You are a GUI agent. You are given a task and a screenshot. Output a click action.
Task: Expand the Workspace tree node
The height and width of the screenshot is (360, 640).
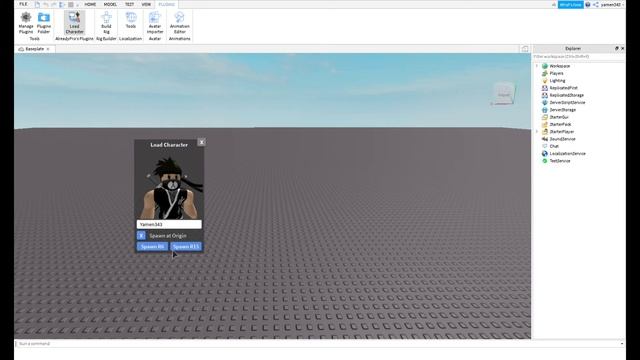[x=537, y=66]
